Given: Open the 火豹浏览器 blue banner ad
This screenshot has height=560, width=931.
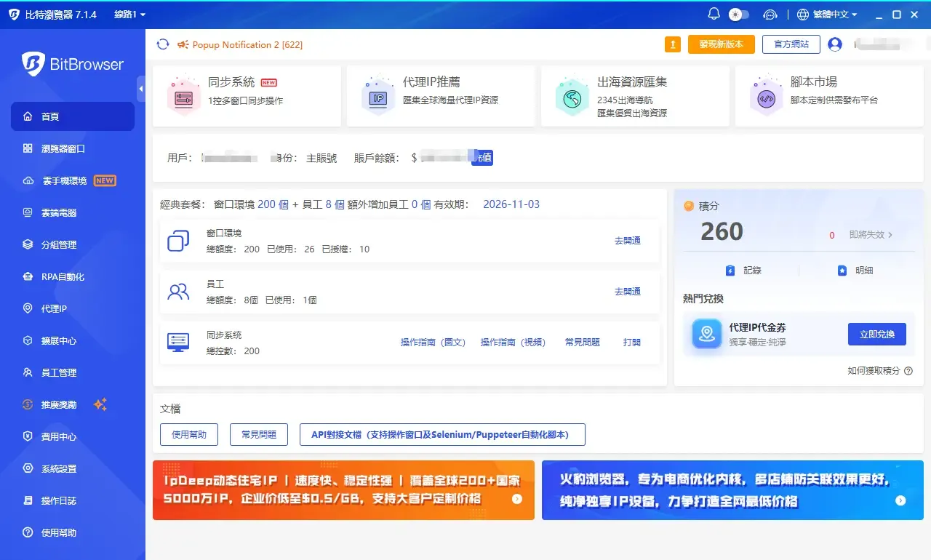Looking at the screenshot, I should pos(732,490).
